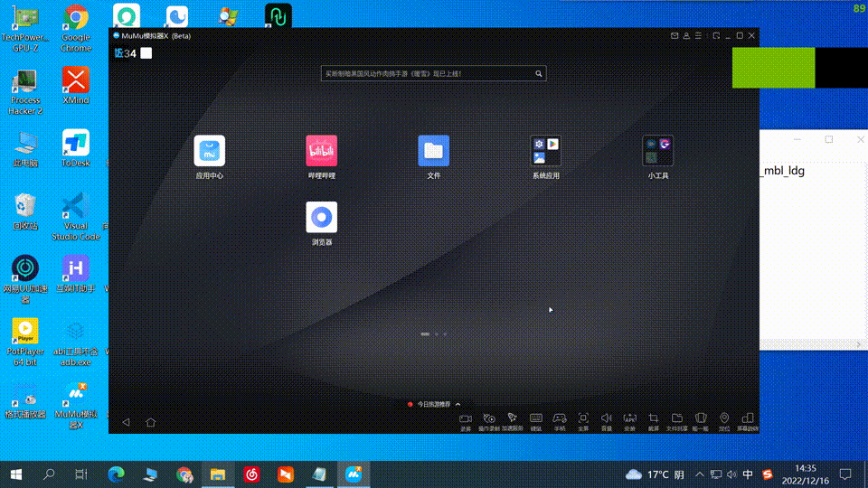The image size is (868, 488).
Task: Open the MuMu hamburger menu
Action: click(698, 35)
